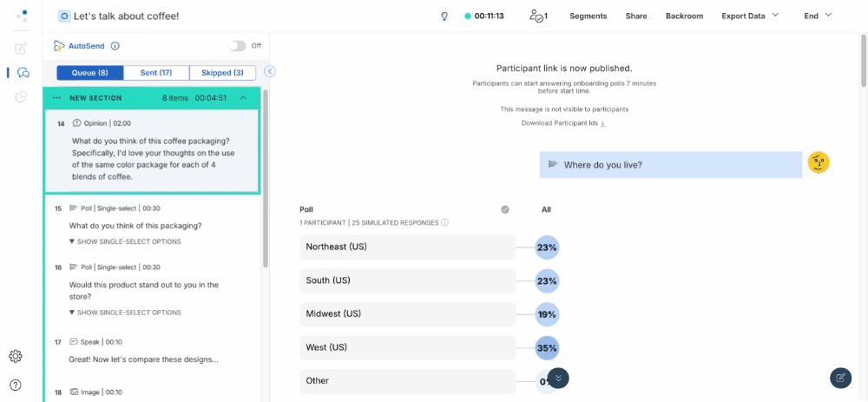Open the help question mark icon
The height and width of the screenshot is (402, 868).
tap(16, 385)
